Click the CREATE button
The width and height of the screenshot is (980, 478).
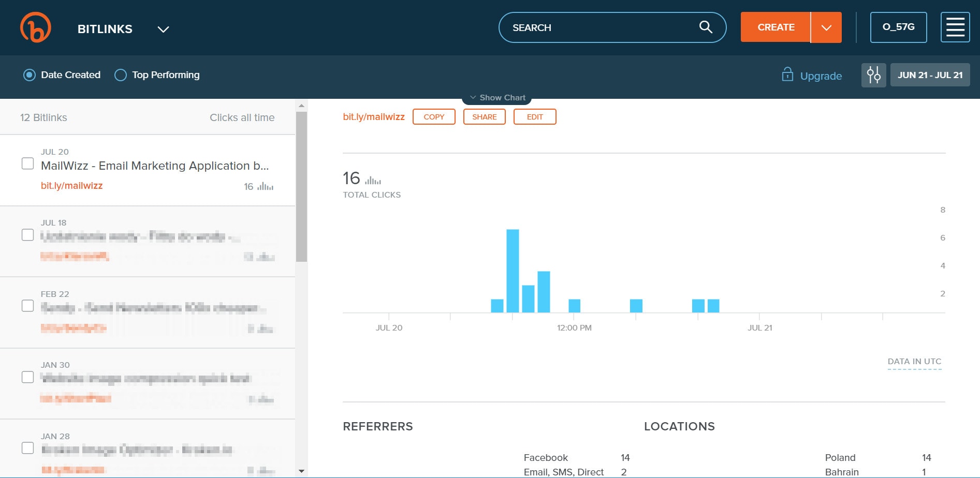click(x=776, y=27)
